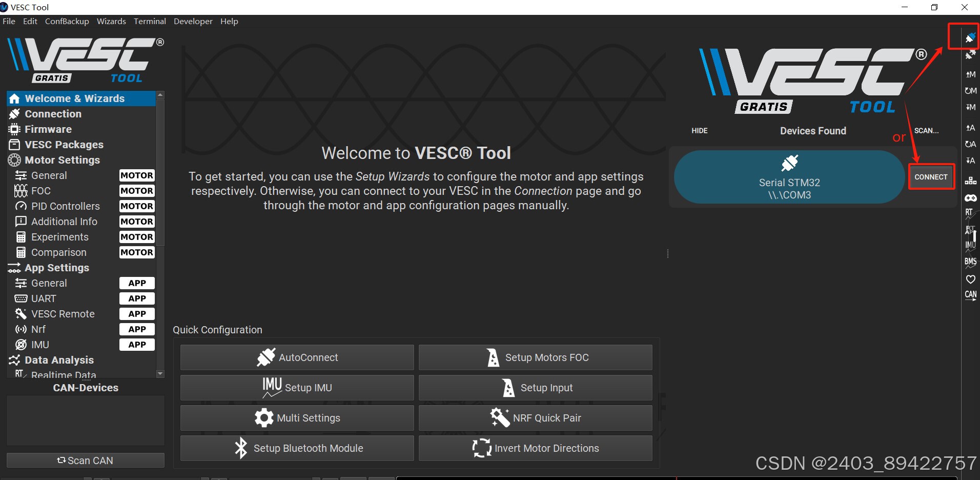This screenshot has height=480, width=980.
Task: Open the Terminal menu
Action: tap(149, 21)
